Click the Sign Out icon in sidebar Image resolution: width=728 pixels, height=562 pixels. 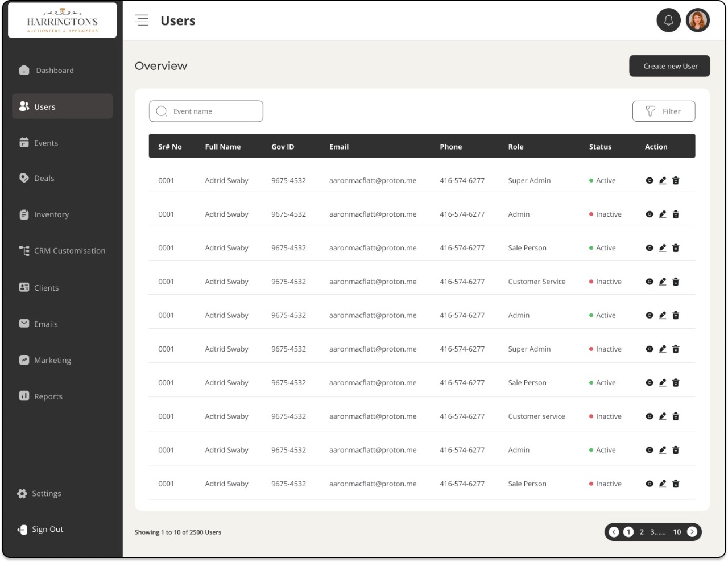tap(22, 530)
